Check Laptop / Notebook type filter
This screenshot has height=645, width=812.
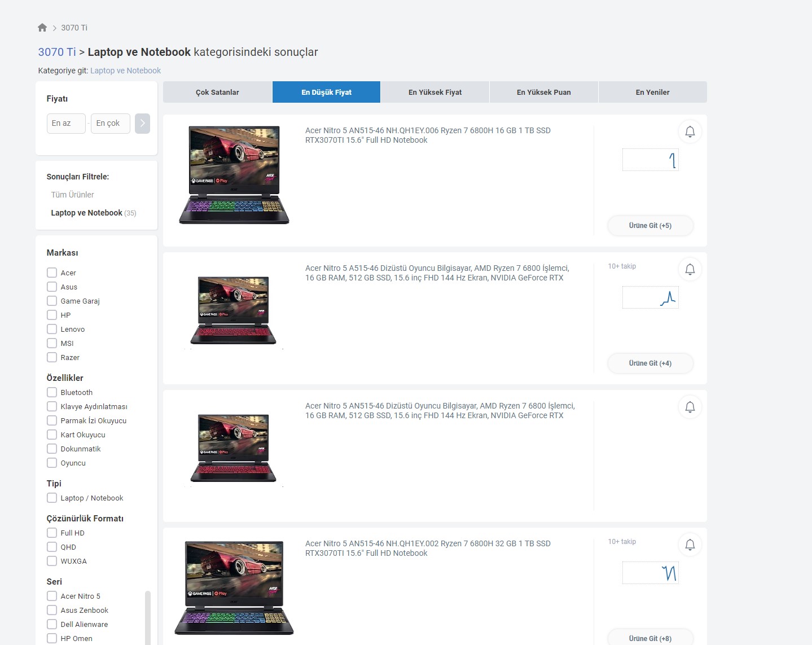(x=52, y=498)
